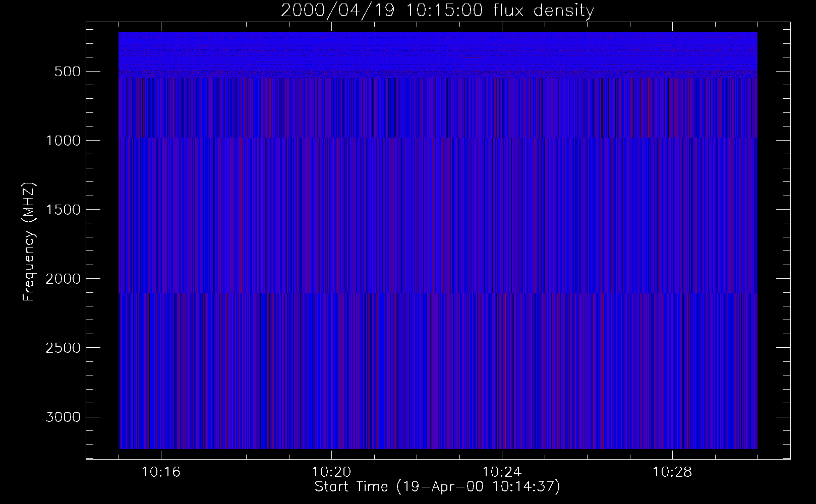Screen dimensions: 816x504
Task: Click the 'Start Time (19-Apr-00 10:14:37)' label
Action: [437, 487]
